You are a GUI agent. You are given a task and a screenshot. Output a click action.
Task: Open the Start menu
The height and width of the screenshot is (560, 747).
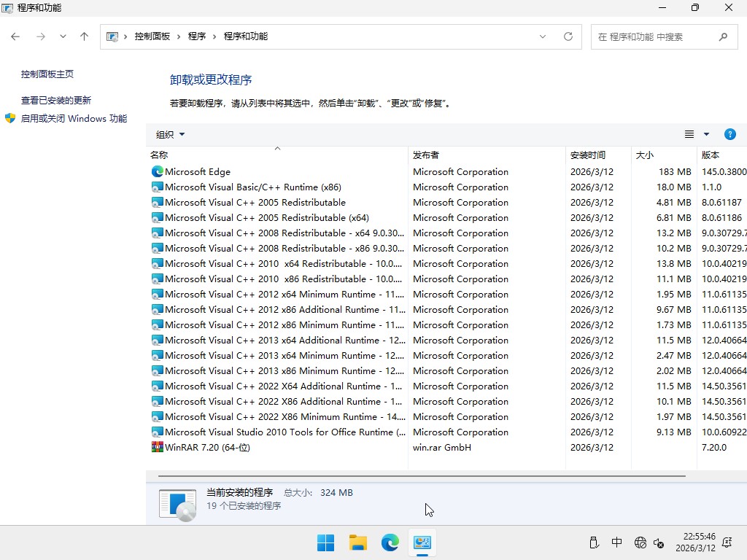click(325, 542)
